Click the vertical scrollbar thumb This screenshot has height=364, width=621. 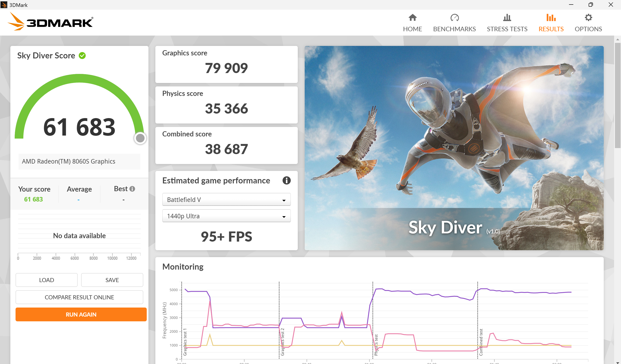click(617, 95)
